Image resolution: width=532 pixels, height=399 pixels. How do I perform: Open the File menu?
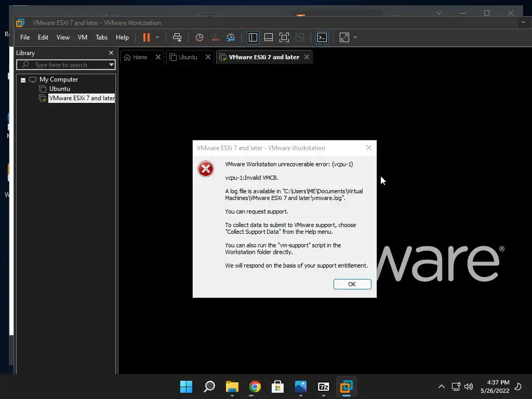[x=25, y=37]
